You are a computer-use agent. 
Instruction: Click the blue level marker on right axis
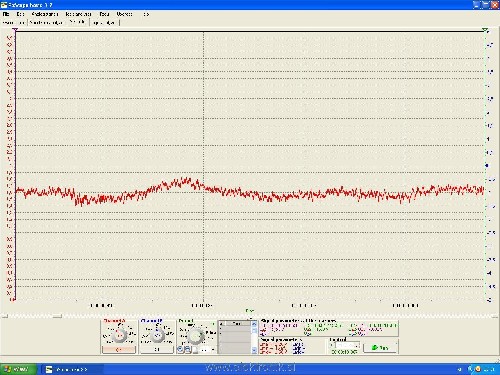point(487,165)
